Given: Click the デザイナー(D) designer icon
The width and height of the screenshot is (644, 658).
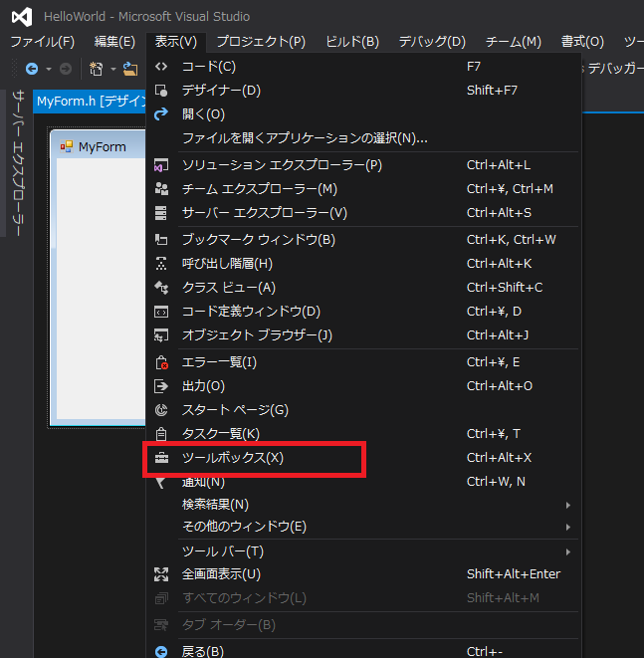Looking at the screenshot, I should [x=161, y=91].
